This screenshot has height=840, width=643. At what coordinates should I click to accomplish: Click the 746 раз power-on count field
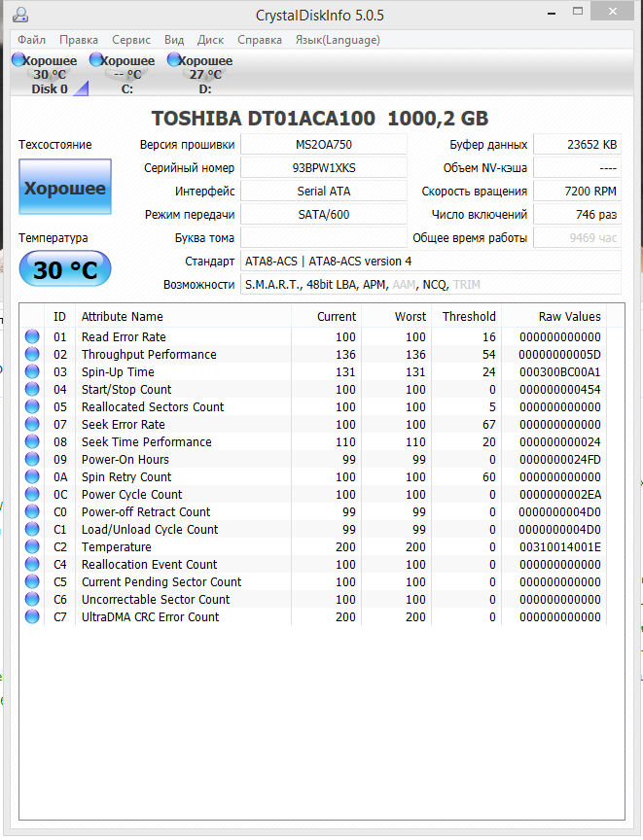(578, 214)
